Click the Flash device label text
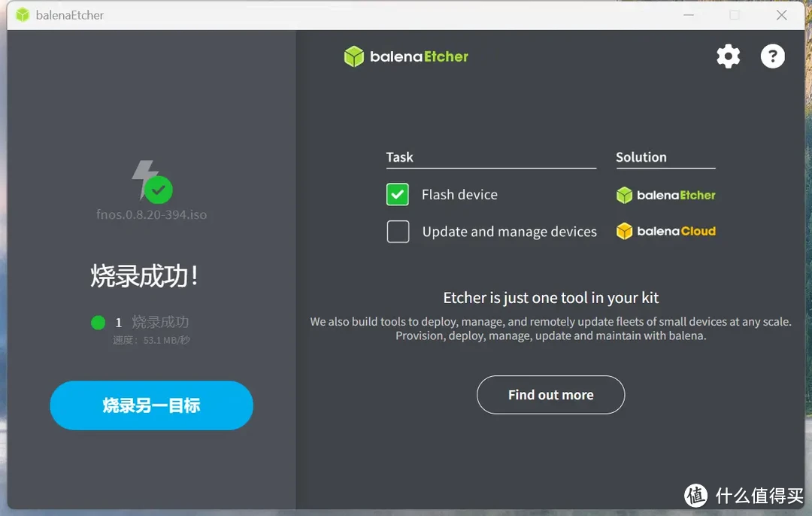This screenshot has width=812, height=516. point(459,195)
